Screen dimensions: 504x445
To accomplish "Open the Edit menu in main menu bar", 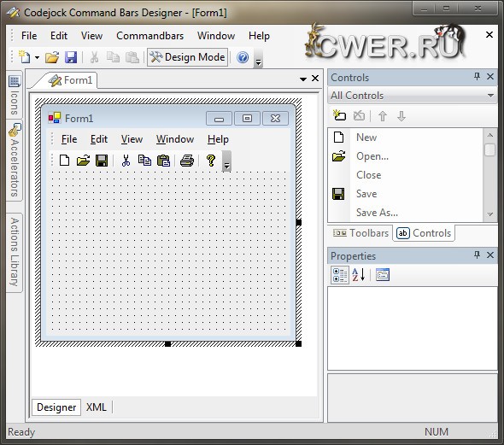I will tap(59, 36).
